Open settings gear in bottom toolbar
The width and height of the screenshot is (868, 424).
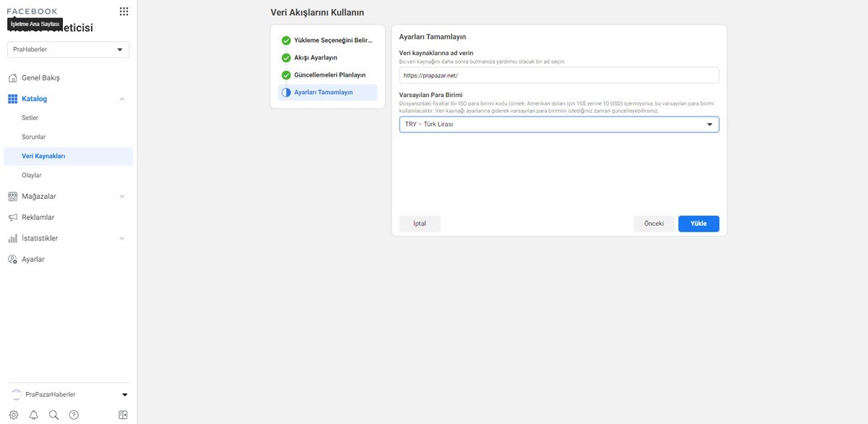(14, 415)
